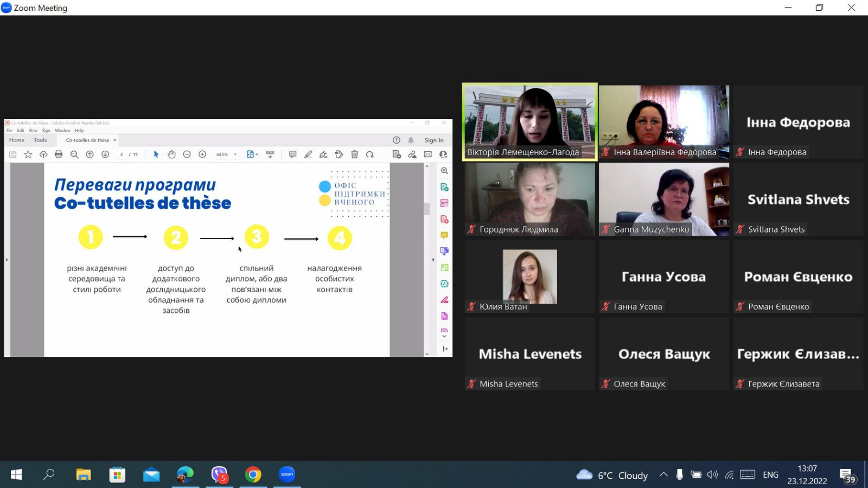Share the PDF link with the chain icon
This screenshot has height=488, width=868.
coord(412,155)
